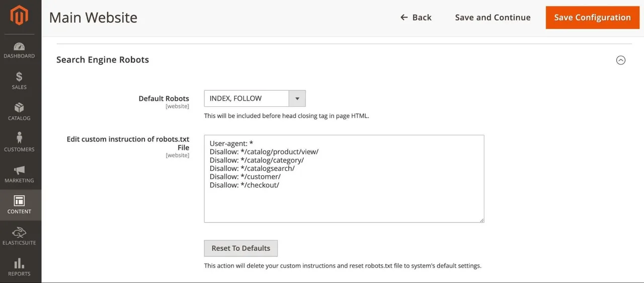Screen dimensions: 644x283
Task: Open the Default Robots dropdown
Action: click(x=255, y=98)
